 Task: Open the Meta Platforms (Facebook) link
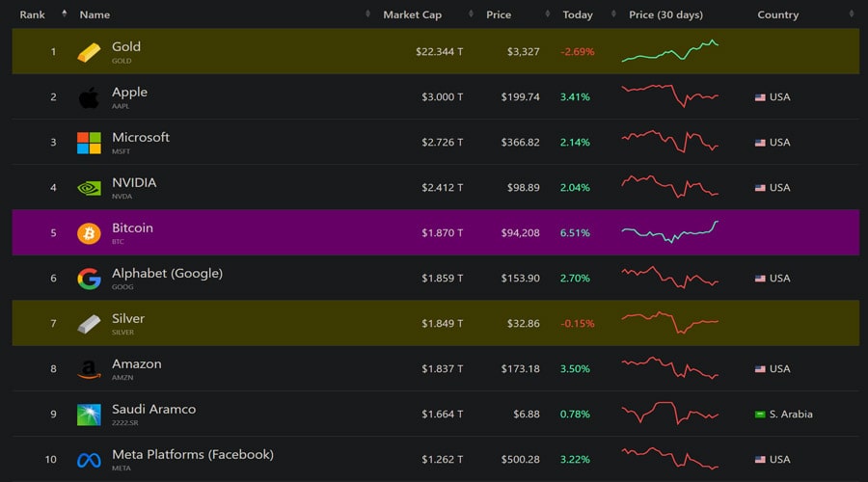click(x=193, y=455)
